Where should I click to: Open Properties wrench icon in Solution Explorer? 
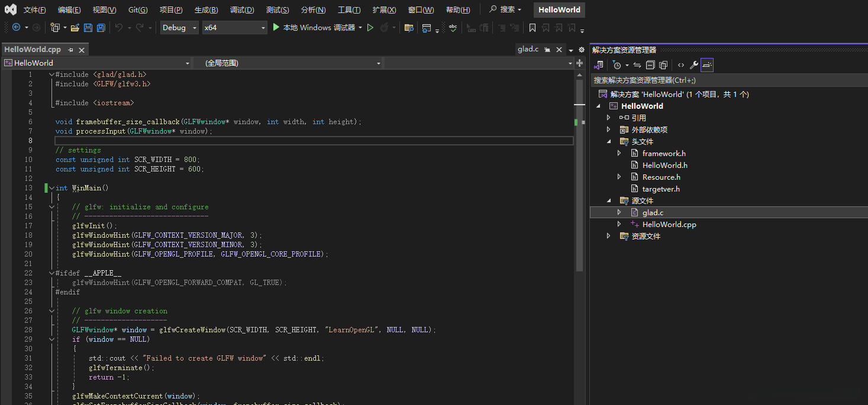click(693, 65)
